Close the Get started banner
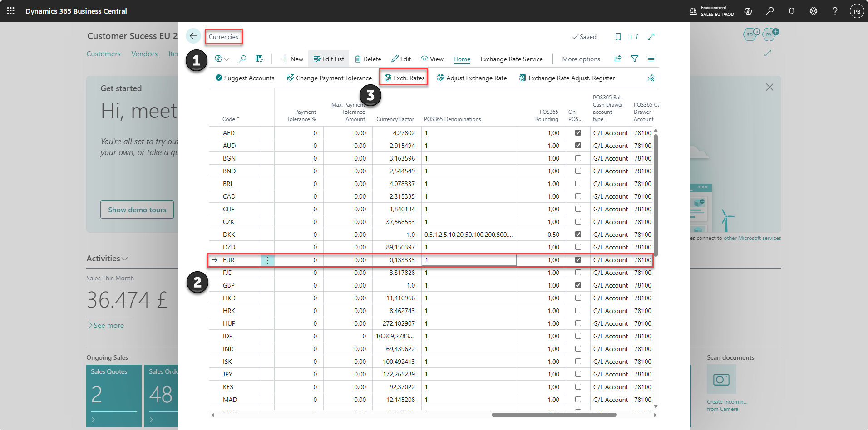868x430 pixels. click(x=769, y=87)
